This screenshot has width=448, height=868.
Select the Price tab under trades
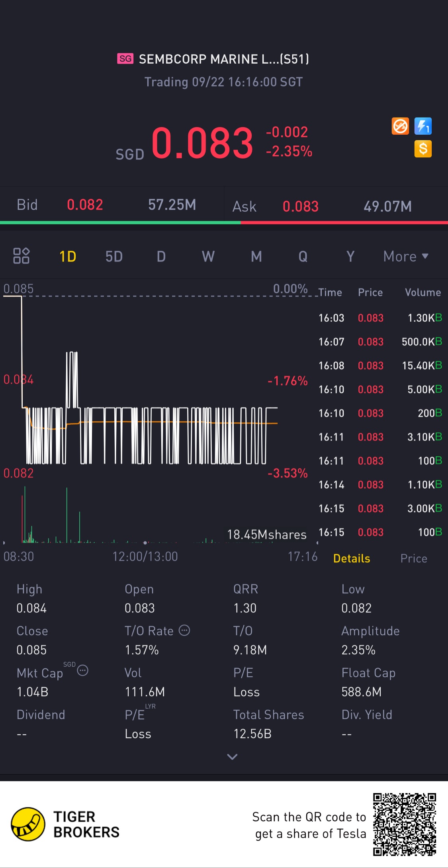tap(414, 558)
